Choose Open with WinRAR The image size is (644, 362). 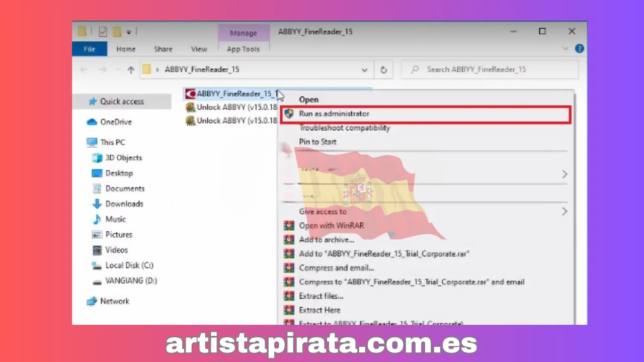(x=331, y=226)
